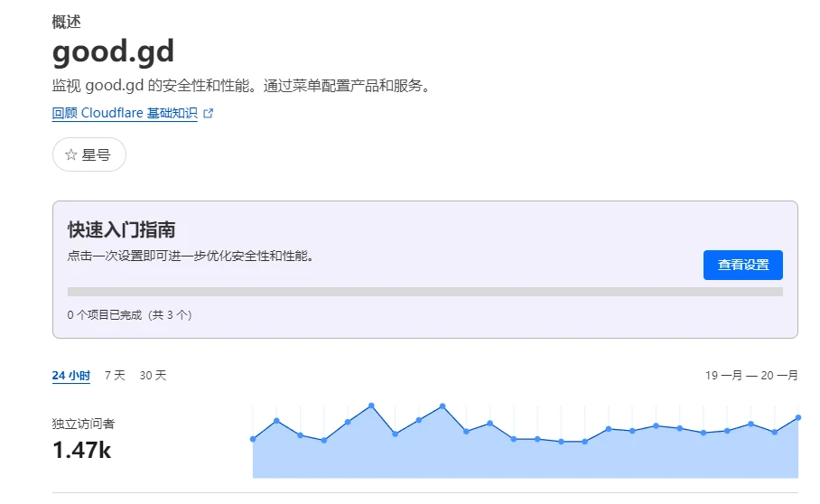Switch to the 30 天 tab
Screen dimensions: 820x504
pos(153,376)
